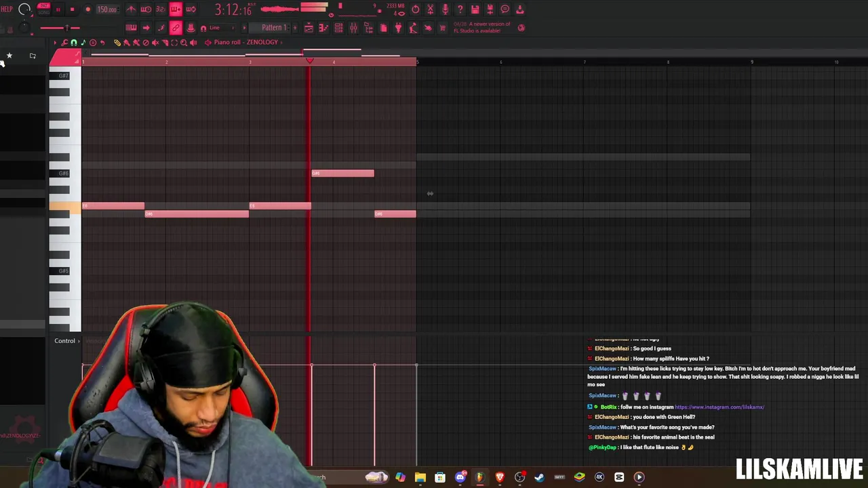This screenshot has width=868, height=488.
Task: Click the tempo tapper icon
Action: click(x=413, y=28)
